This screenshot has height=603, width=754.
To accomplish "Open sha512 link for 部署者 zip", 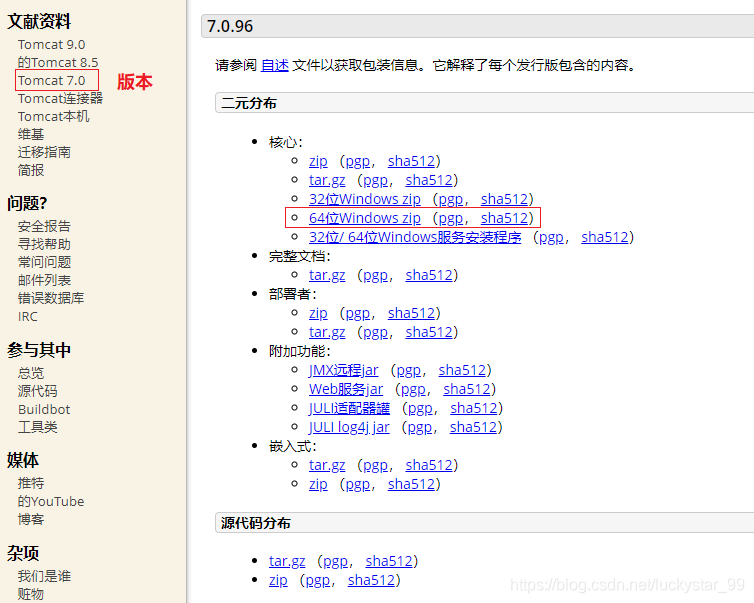I will 412,313.
